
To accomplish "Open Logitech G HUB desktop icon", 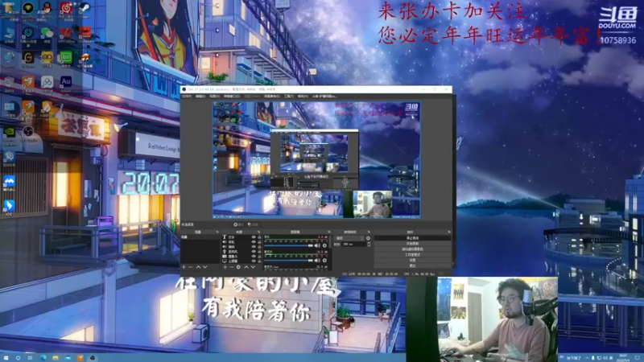I will [28, 57].
